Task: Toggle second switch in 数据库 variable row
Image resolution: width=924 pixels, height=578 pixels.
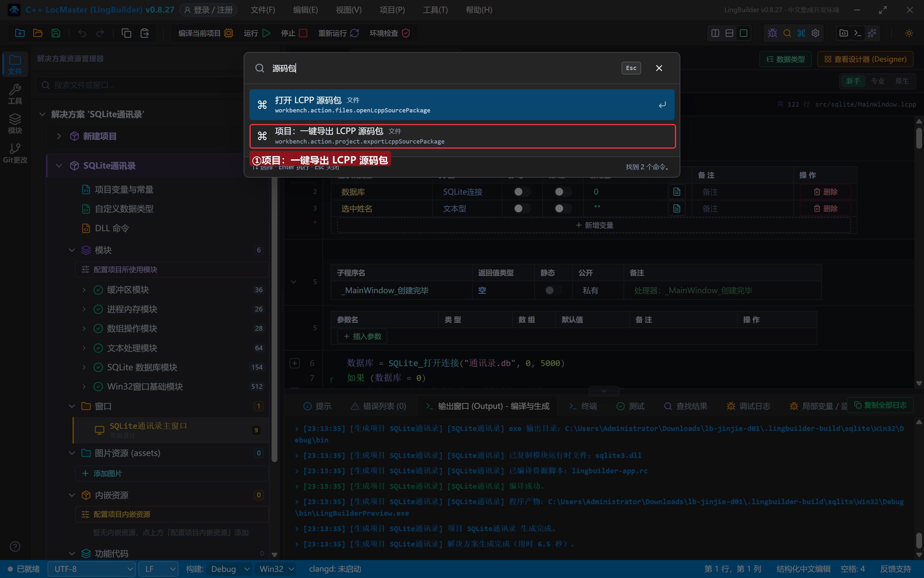Action: coord(562,192)
